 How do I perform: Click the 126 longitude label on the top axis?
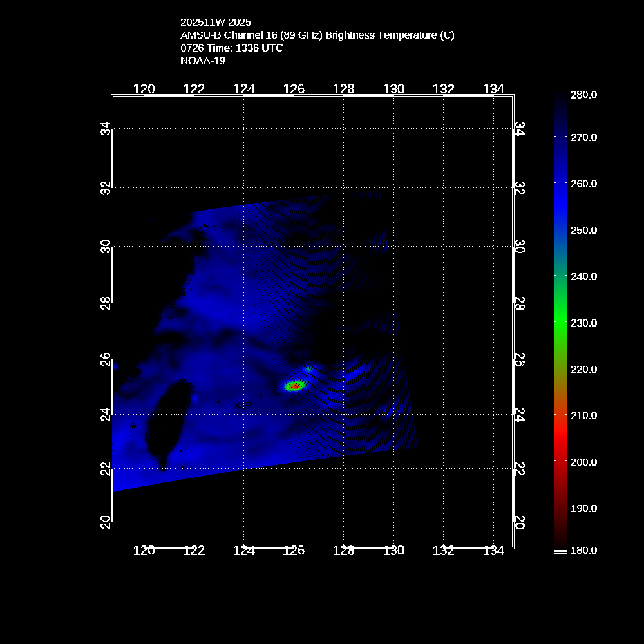pyautogui.click(x=294, y=90)
